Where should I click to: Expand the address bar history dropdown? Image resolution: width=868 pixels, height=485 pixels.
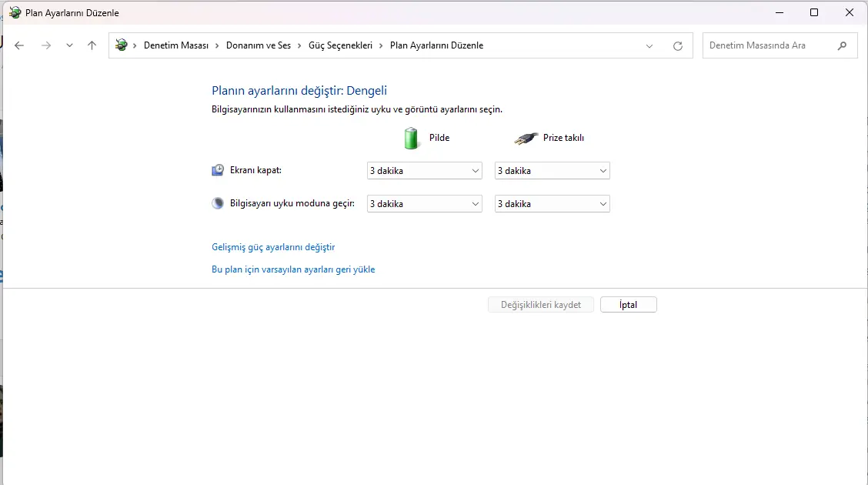(649, 46)
